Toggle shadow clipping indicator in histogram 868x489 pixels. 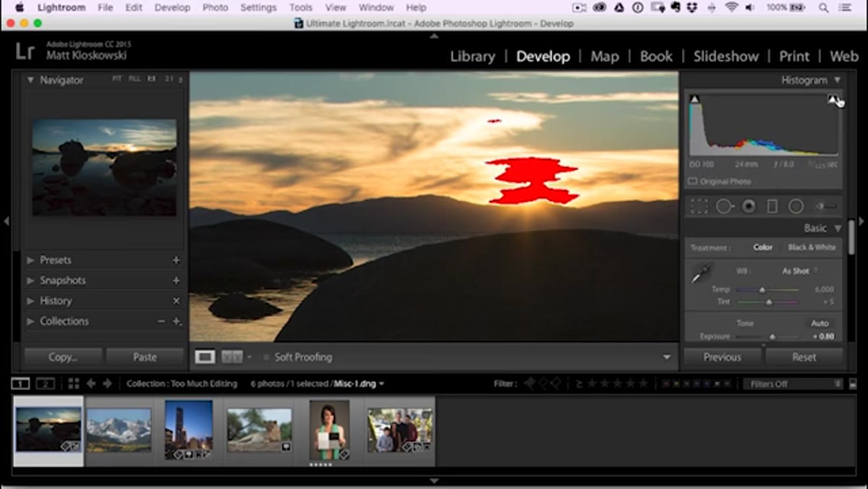click(694, 99)
